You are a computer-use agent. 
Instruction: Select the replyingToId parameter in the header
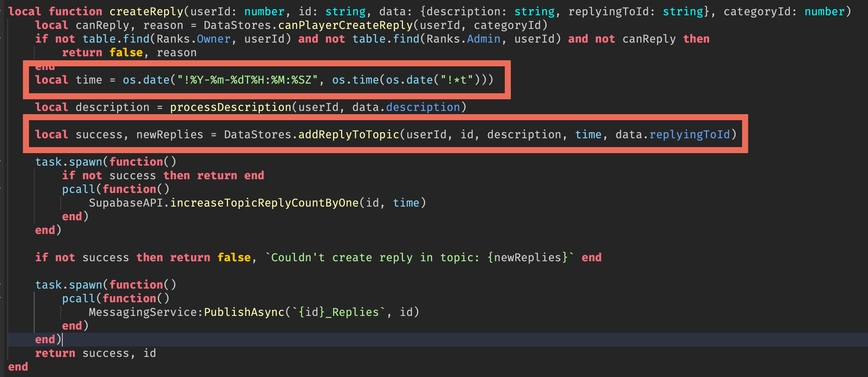pyautogui.click(x=609, y=11)
